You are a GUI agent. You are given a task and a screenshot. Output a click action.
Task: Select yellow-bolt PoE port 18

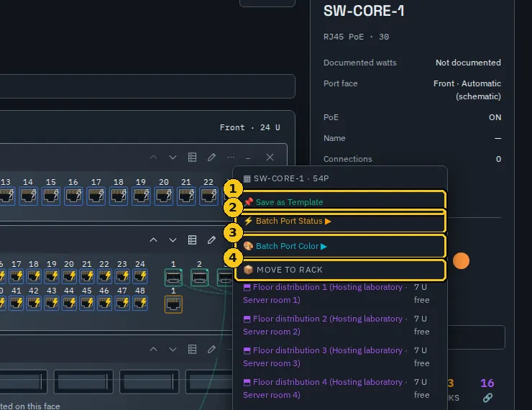(34, 276)
